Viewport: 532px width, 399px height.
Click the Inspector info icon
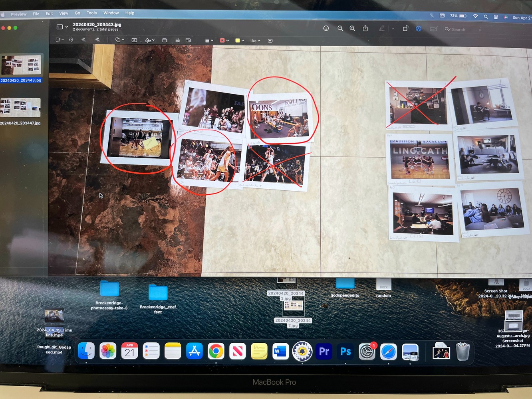point(326,28)
